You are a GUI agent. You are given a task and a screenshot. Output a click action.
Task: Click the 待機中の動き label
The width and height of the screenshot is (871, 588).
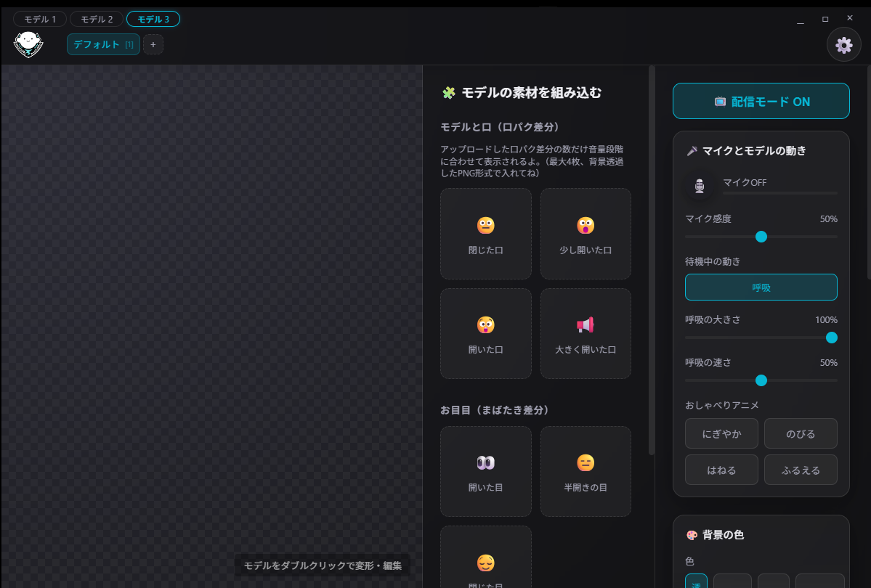coord(713,261)
